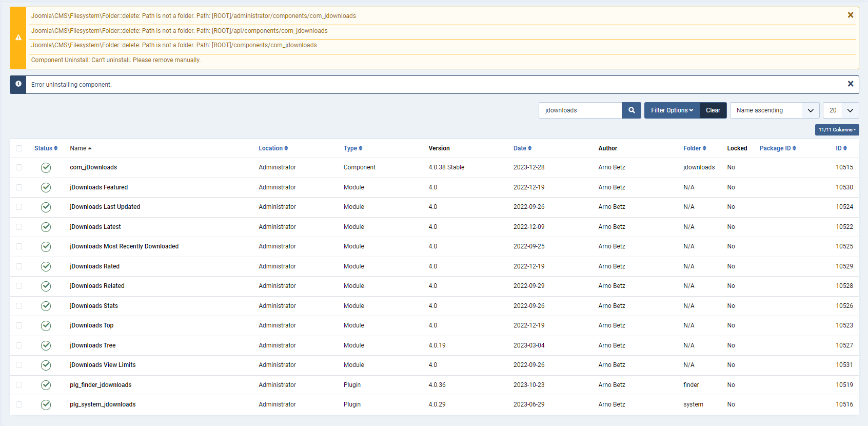Screen dimensions: 868x426
Task: Select checkbox for jDownloads Related row
Action: (x=19, y=286)
